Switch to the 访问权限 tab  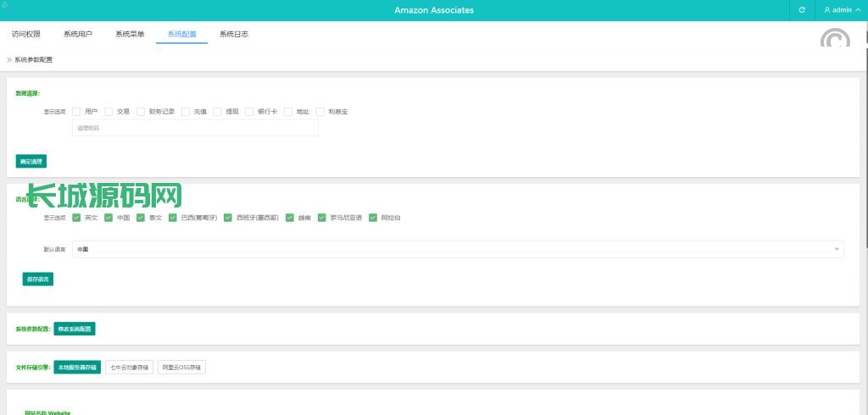point(26,34)
